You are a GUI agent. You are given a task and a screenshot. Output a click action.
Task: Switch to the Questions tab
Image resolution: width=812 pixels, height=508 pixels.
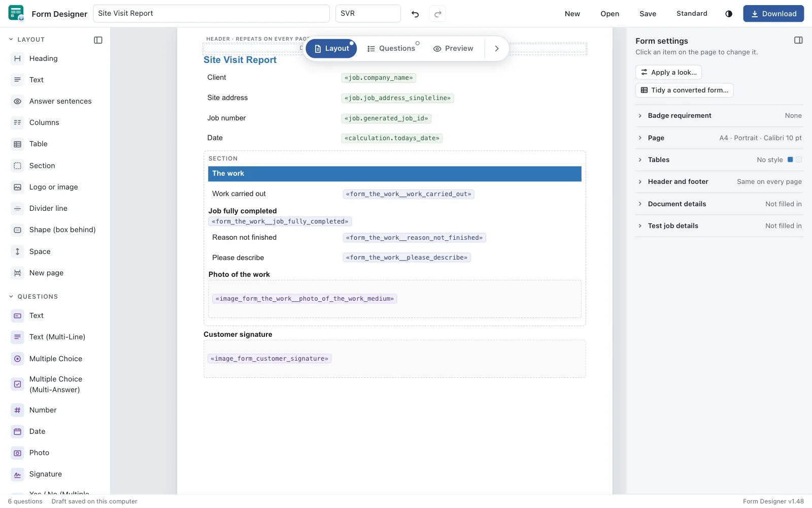click(391, 48)
